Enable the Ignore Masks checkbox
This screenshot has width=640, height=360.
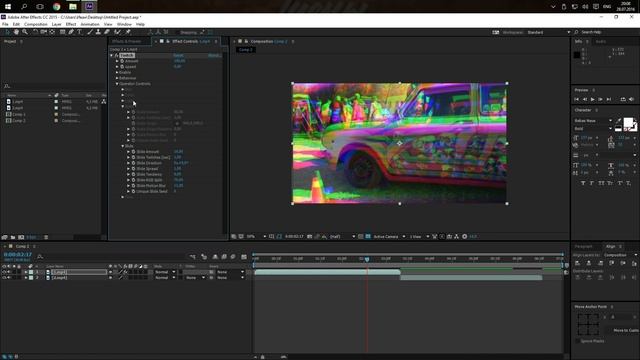click(578, 341)
